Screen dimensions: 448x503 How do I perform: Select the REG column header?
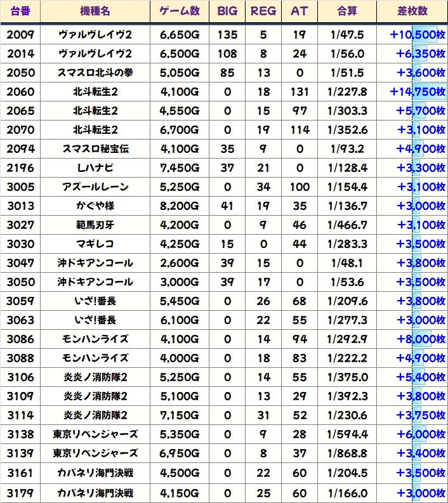pos(263,11)
